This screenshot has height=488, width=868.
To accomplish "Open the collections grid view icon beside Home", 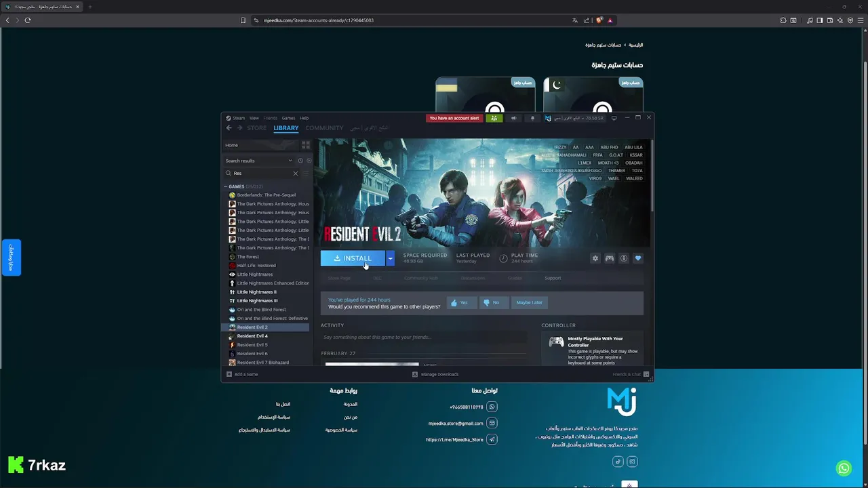I will (x=305, y=145).
